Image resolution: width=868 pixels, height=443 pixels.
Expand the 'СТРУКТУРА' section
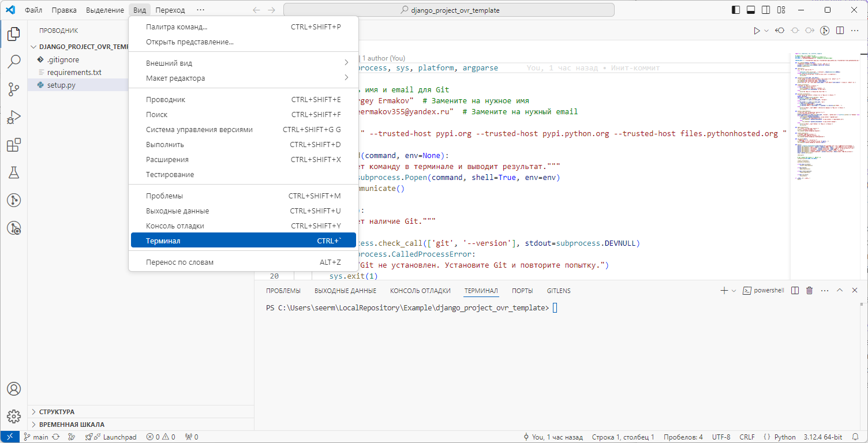tap(57, 412)
